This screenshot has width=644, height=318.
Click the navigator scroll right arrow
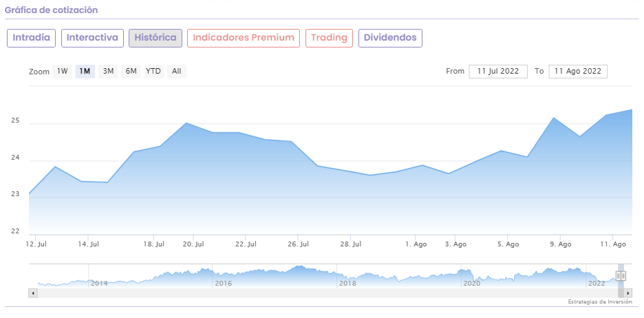628,293
